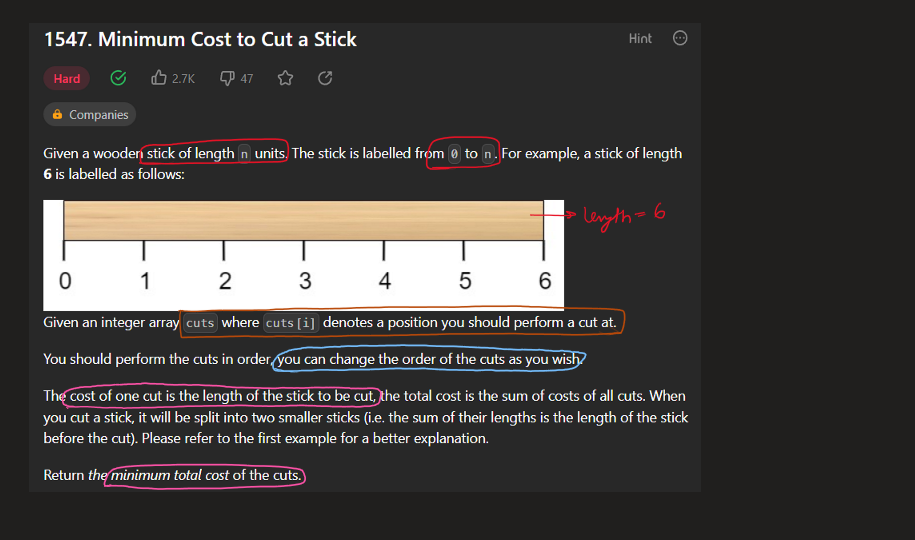Viewport: 915px width, 540px height.
Task: Click the 'cuts' inline code snippet
Action: point(200,323)
